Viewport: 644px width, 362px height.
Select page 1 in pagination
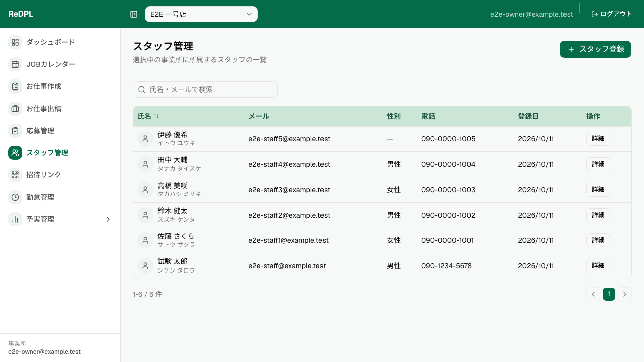pos(609,294)
